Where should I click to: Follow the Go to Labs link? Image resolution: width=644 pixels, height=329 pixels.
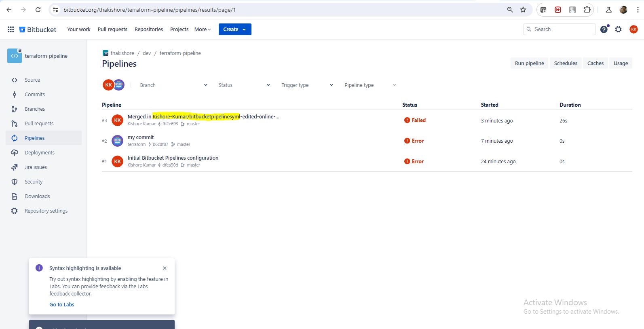pos(62,305)
